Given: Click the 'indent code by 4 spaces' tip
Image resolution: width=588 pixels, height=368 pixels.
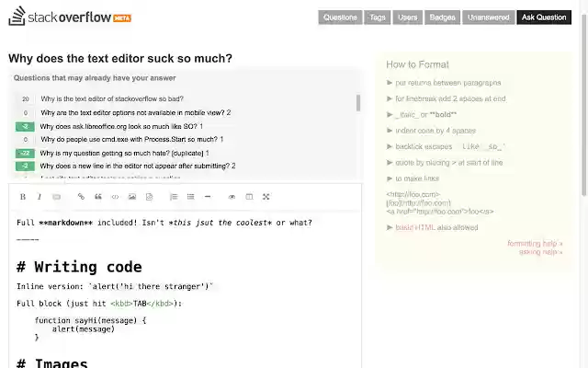Looking at the screenshot, I should pyautogui.click(x=435, y=131).
